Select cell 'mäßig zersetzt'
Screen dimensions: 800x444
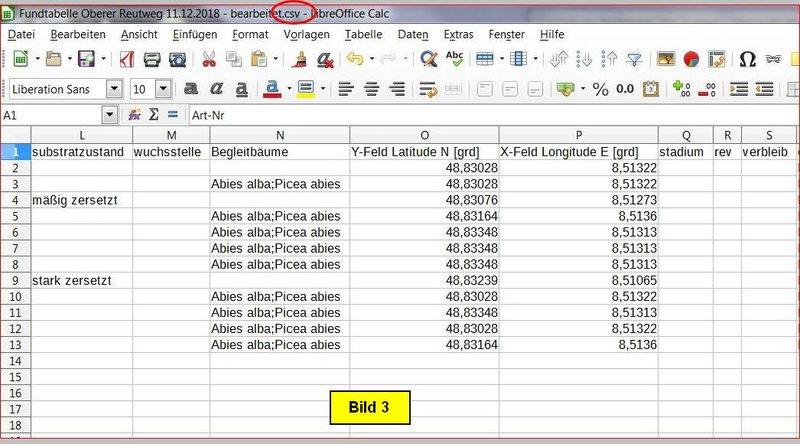82,200
